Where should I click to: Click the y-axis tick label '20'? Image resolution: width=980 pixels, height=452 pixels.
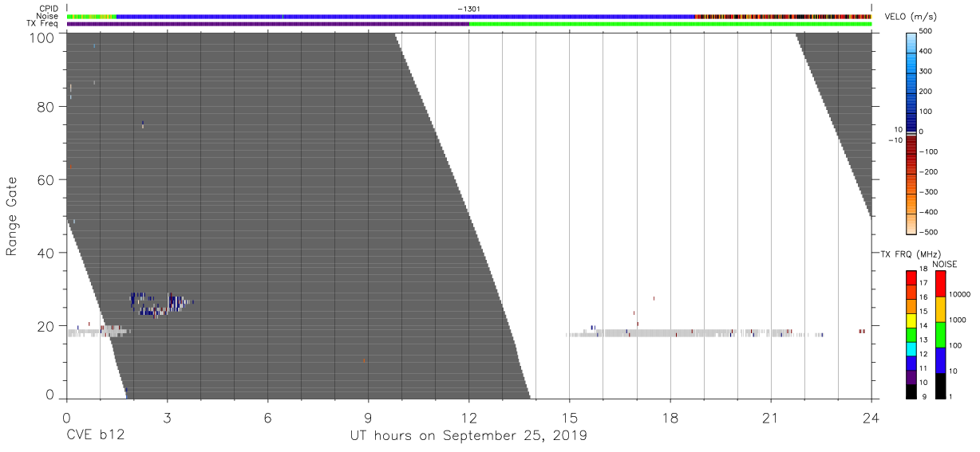(45, 326)
